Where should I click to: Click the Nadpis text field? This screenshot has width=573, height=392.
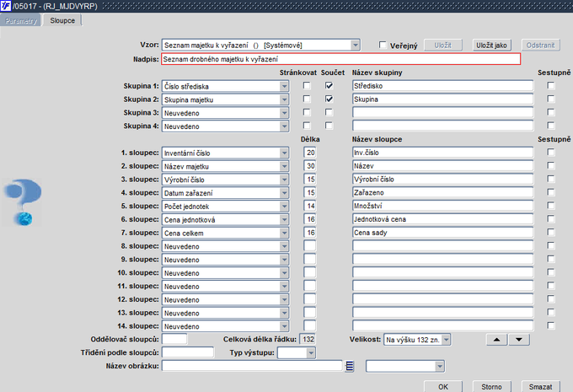(x=341, y=59)
